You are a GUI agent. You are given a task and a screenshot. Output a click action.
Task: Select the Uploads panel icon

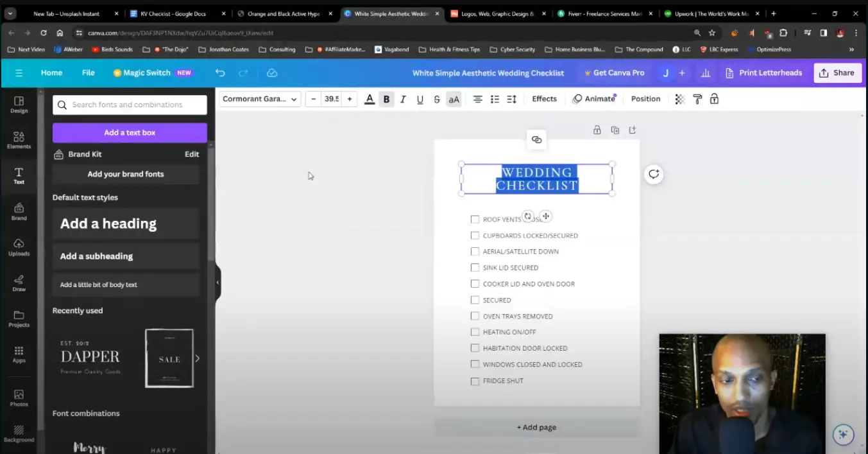[x=19, y=247]
